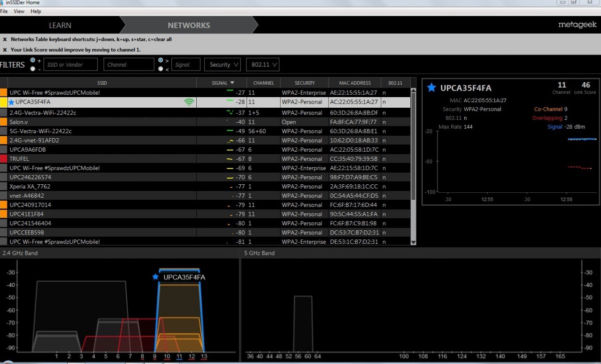Select the UPCA9A6FDB network
This screenshot has height=364, width=601.
(205, 149)
